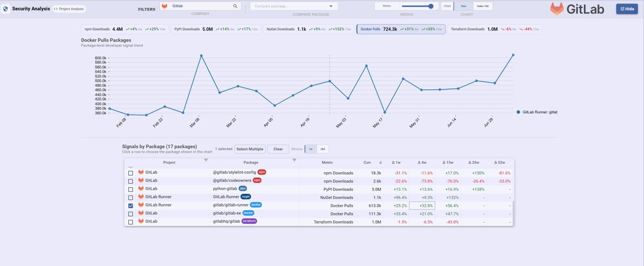Click the +32.8% cell in gitlab-runner row
This screenshot has width=644, height=266.
421,205
